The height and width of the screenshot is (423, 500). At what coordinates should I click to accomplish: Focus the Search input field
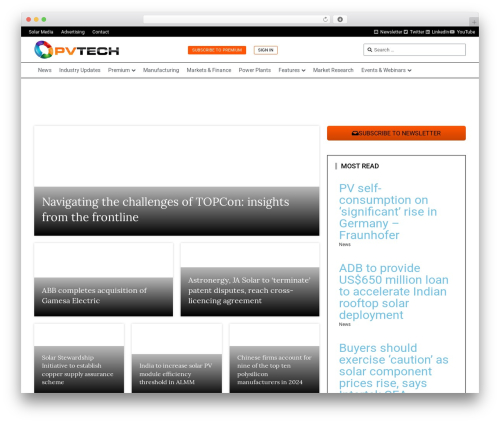pos(414,50)
